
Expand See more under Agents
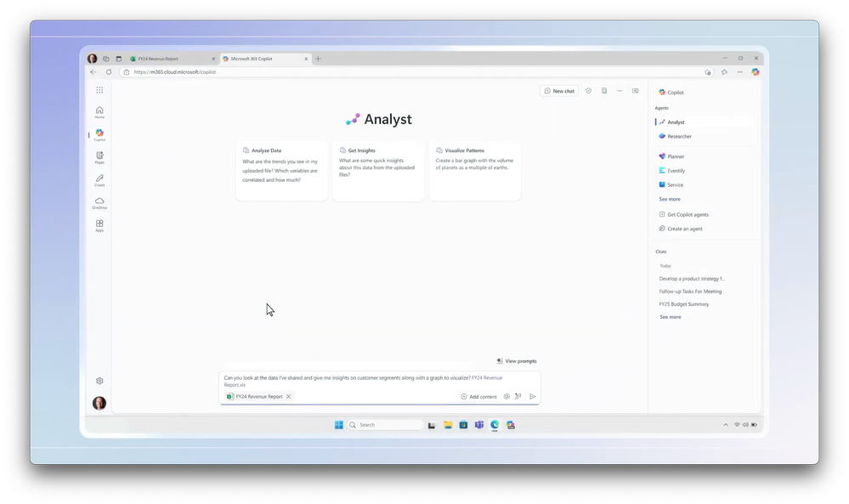coord(670,199)
